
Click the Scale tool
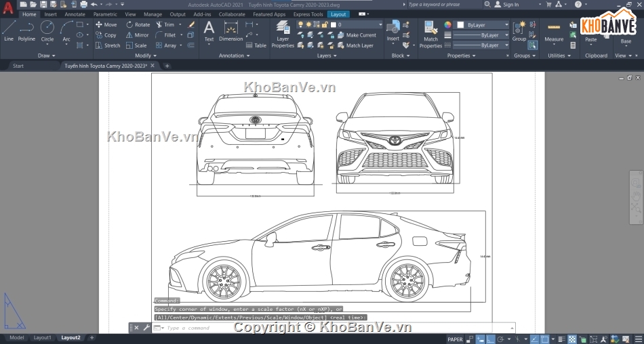(136, 45)
